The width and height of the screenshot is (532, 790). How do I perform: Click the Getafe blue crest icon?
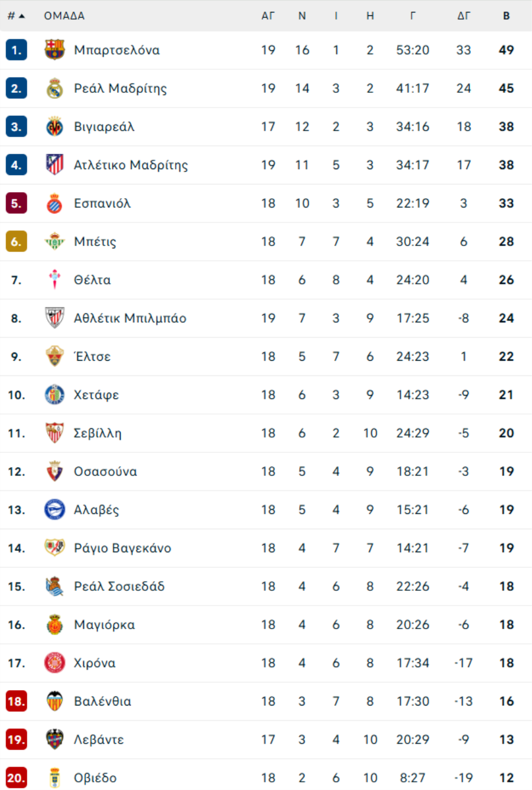point(55,395)
